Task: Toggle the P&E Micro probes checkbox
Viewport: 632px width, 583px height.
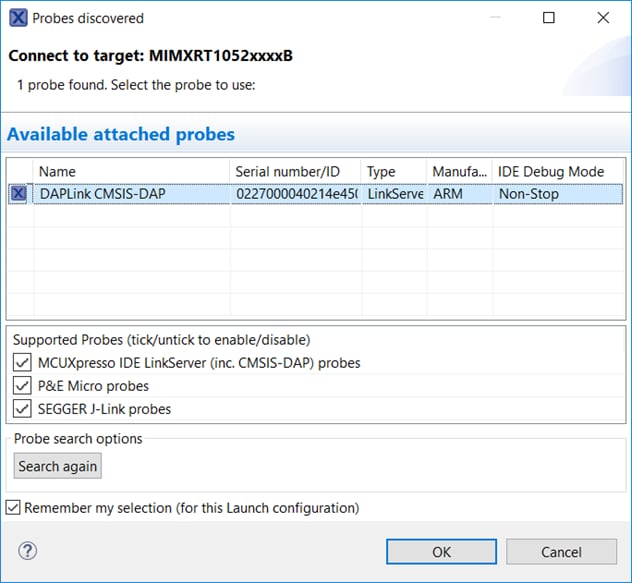Action: click(x=22, y=386)
